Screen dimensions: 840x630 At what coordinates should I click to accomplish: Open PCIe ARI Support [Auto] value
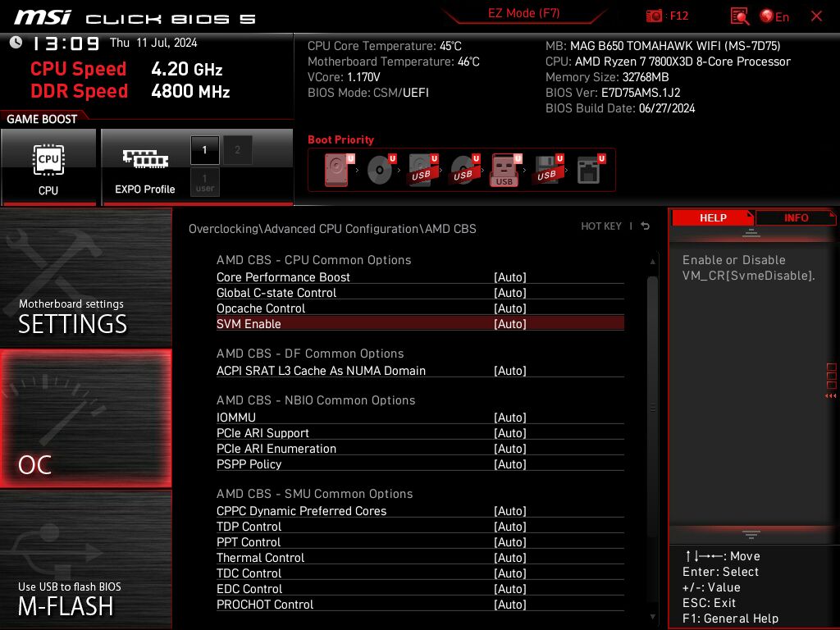point(509,433)
